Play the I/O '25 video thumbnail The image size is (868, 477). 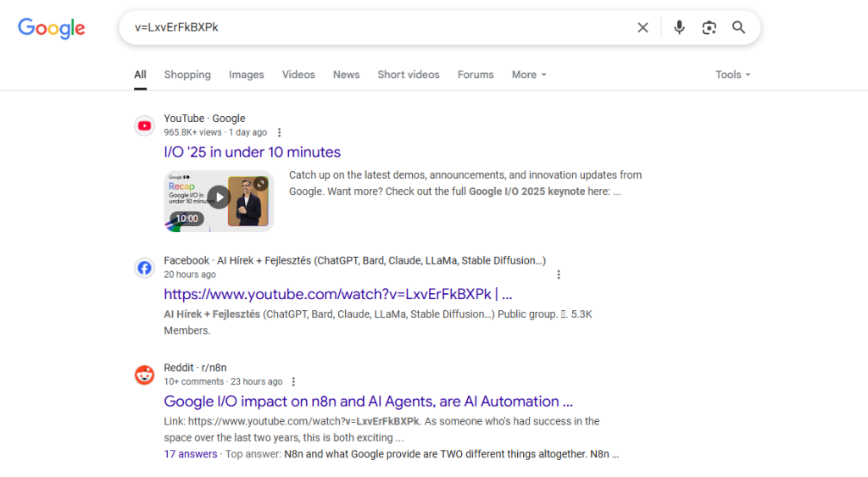(x=220, y=197)
